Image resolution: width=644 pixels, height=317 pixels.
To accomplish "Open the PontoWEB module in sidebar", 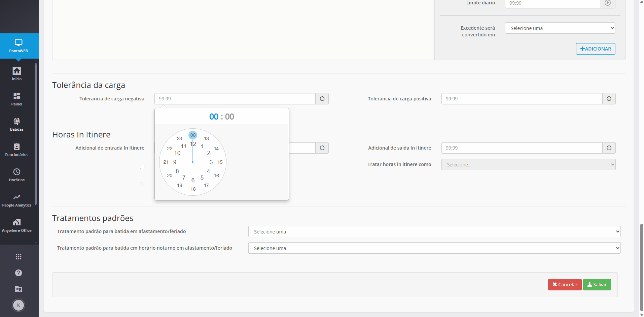I will (x=19, y=46).
